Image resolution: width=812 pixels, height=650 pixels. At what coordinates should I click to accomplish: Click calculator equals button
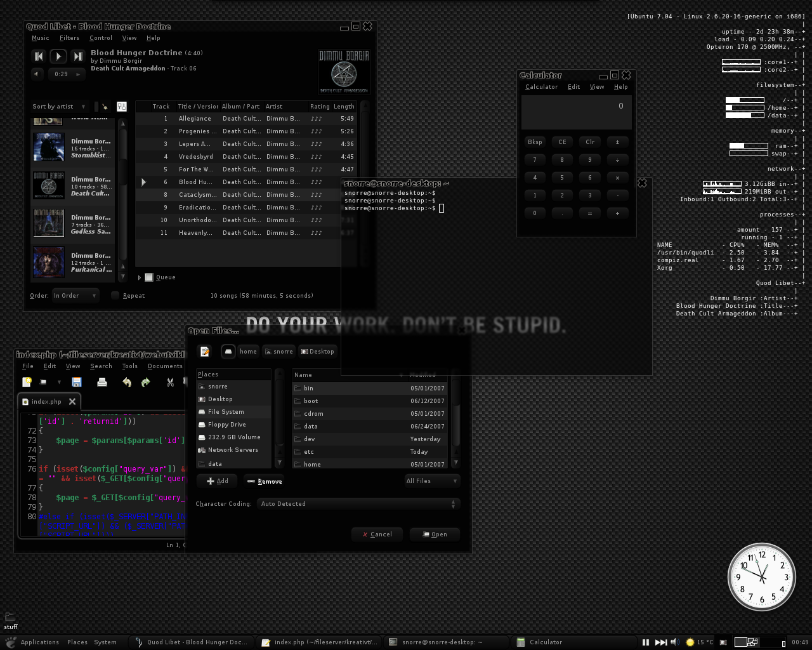[x=590, y=213]
